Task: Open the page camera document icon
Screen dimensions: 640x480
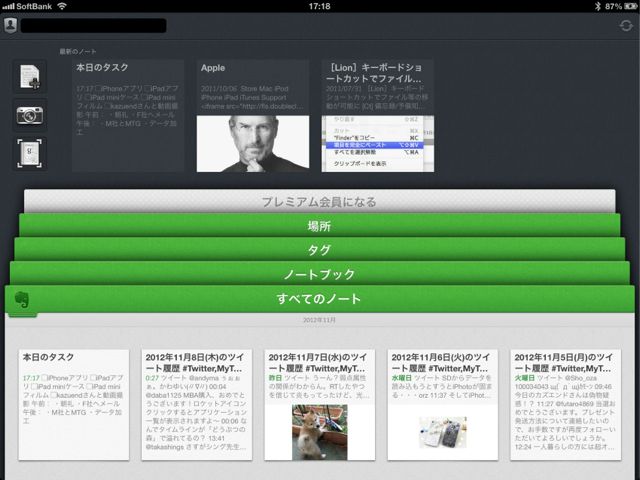Action: (30, 153)
